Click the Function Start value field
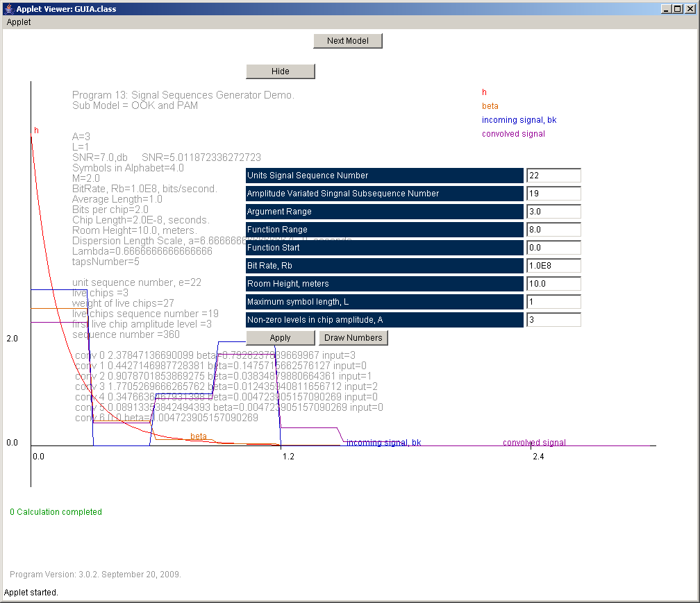 click(x=553, y=248)
